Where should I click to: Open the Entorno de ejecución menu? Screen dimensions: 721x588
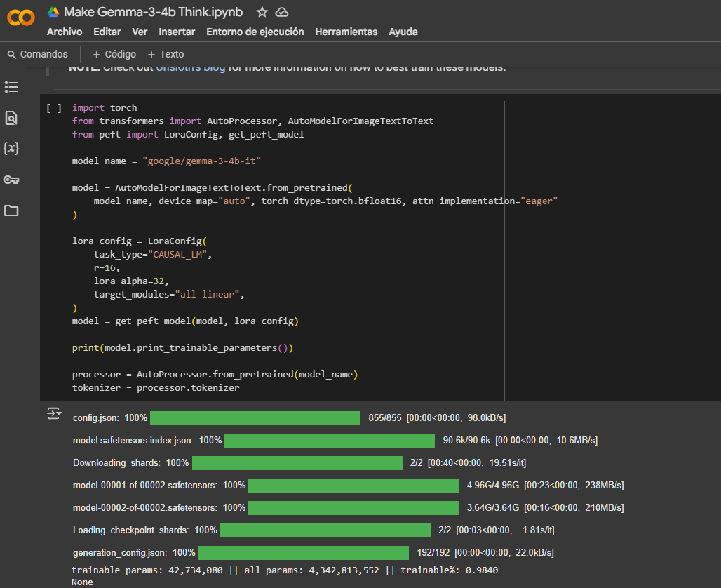[255, 32]
